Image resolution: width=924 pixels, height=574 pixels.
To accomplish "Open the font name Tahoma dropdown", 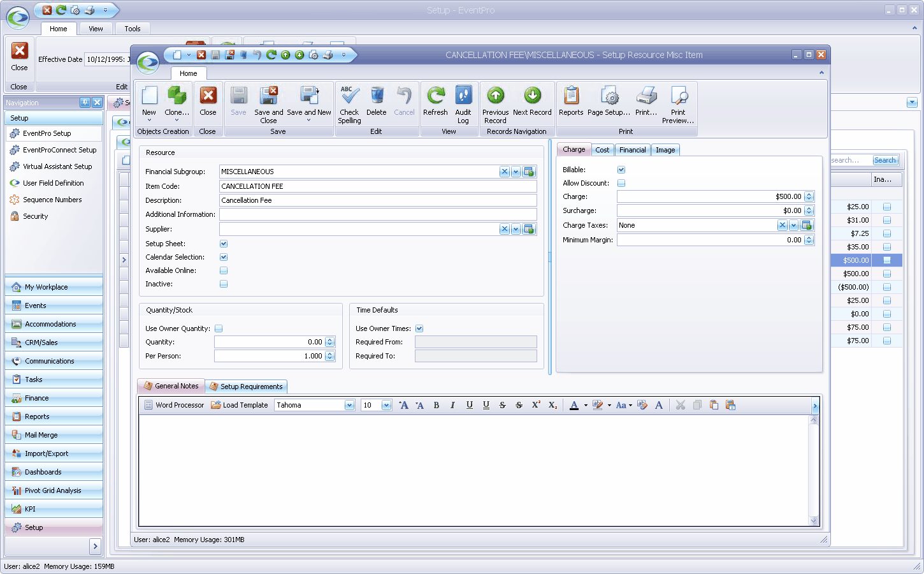I will (349, 405).
